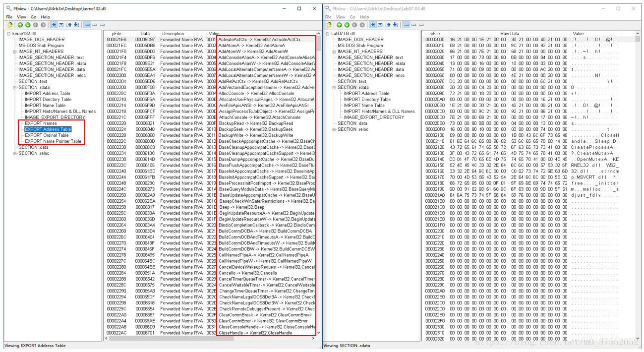
Task: Collapse SECTION .rdata in Lab07-03.dll tree
Action: coord(334,87)
